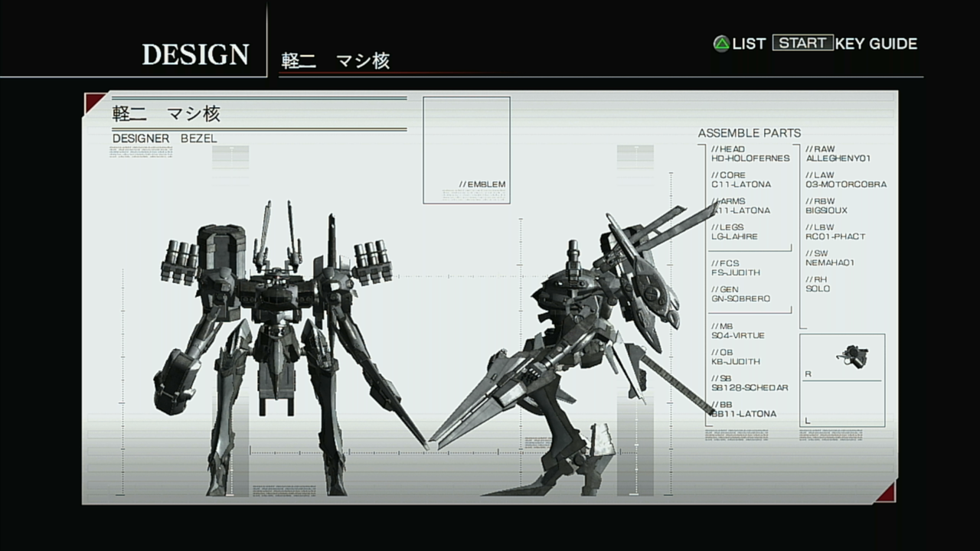The width and height of the screenshot is (980, 551).
Task: Select right arm weapon ALLEGHENY01
Action: coord(838,158)
